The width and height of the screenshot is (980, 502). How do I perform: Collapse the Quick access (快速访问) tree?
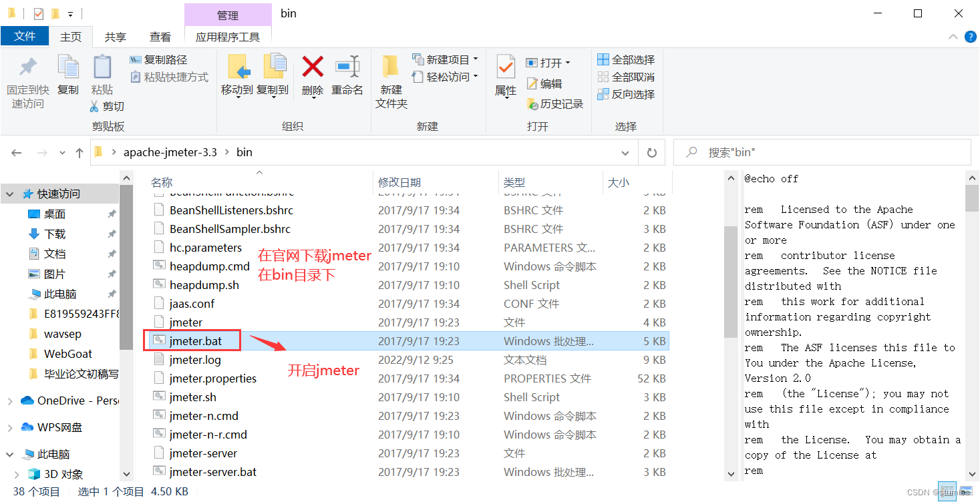(10, 194)
